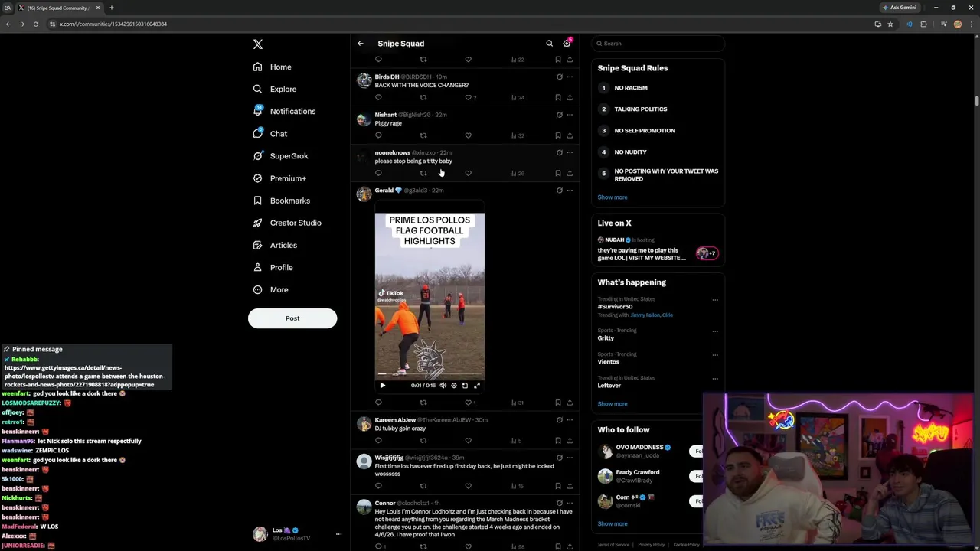Show more under What's happening
The width and height of the screenshot is (980, 551).
click(x=612, y=404)
